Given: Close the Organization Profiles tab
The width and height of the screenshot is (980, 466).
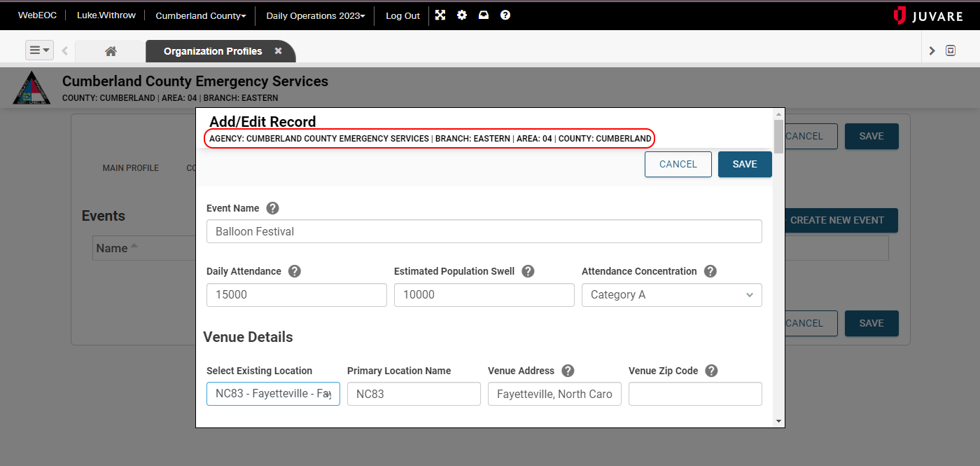Looking at the screenshot, I should [x=278, y=50].
